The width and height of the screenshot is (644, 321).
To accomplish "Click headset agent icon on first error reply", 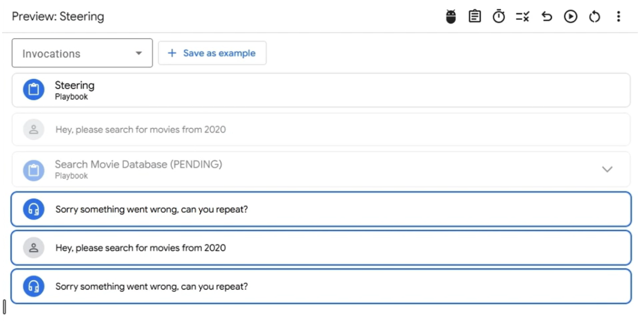I will pyautogui.click(x=33, y=209).
